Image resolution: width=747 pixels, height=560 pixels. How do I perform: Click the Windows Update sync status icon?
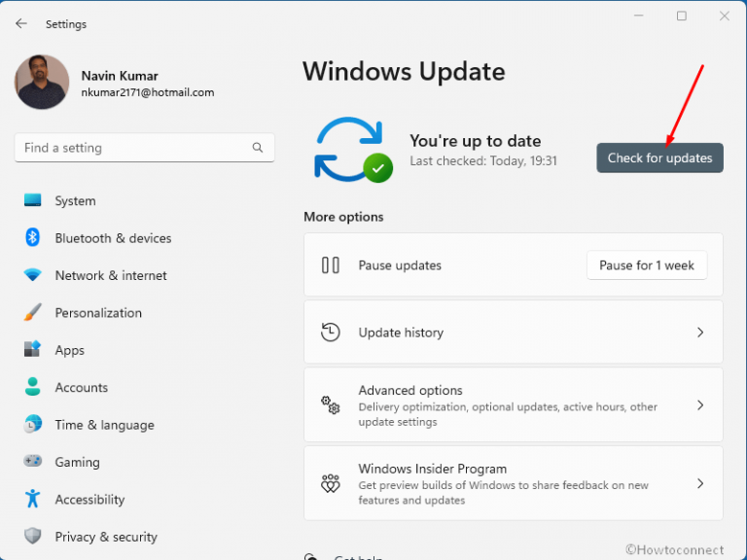click(x=353, y=150)
